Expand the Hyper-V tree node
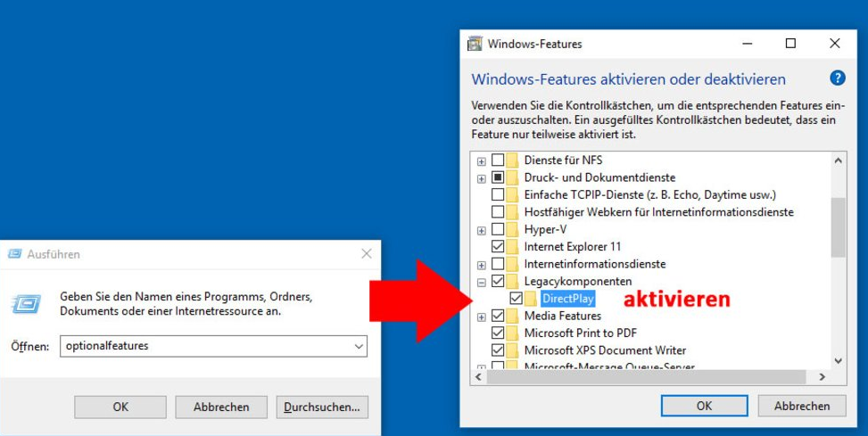The width and height of the screenshot is (868, 436). click(482, 230)
